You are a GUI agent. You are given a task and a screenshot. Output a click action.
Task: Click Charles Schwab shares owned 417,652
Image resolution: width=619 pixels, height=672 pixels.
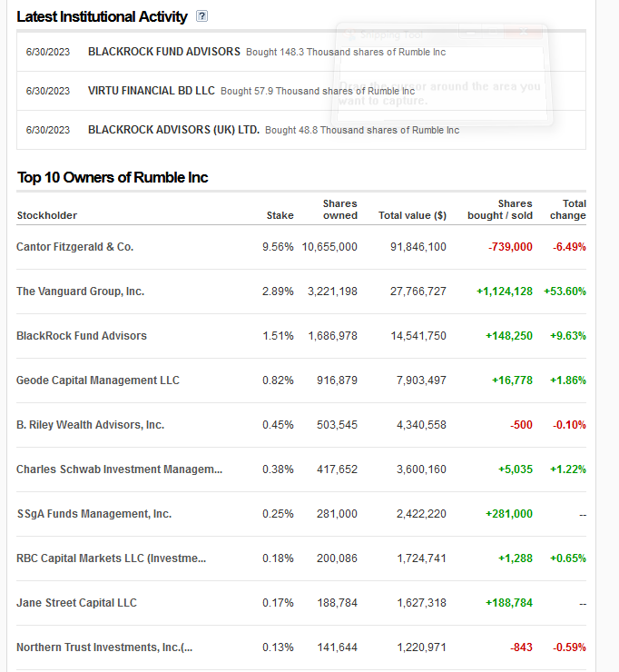337,469
